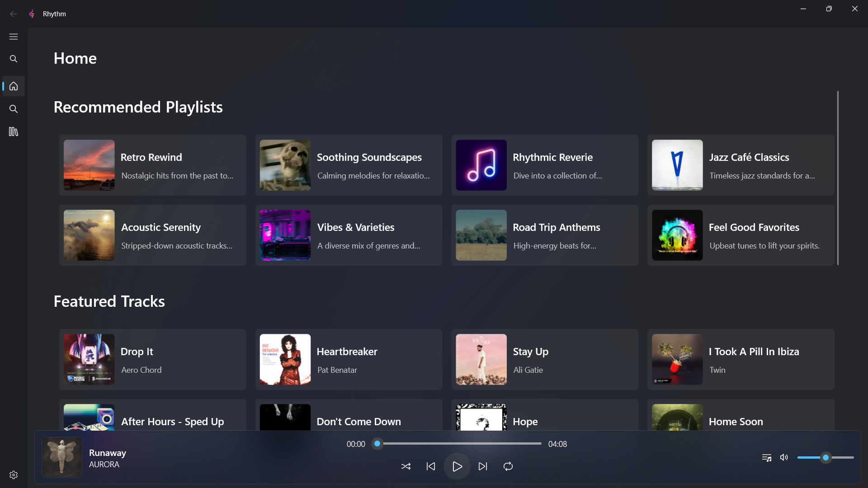
Task: Toggle repeat mode on
Action: tap(508, 466)
